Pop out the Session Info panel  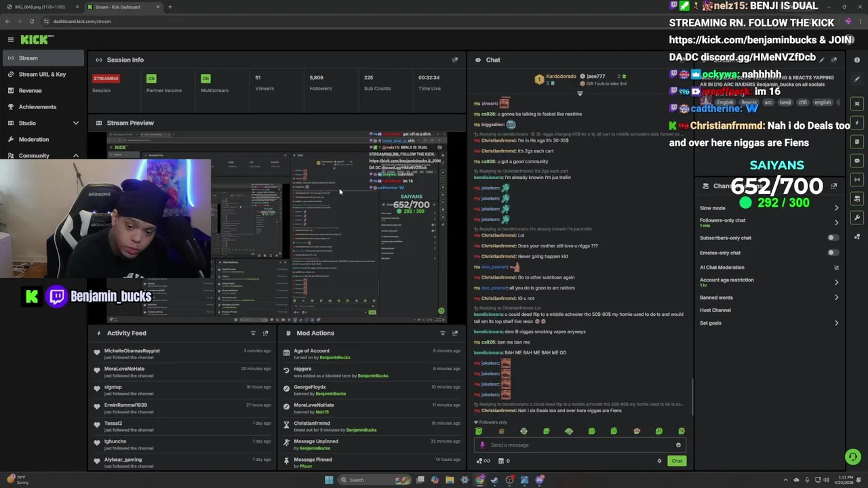tap(455, 60)
